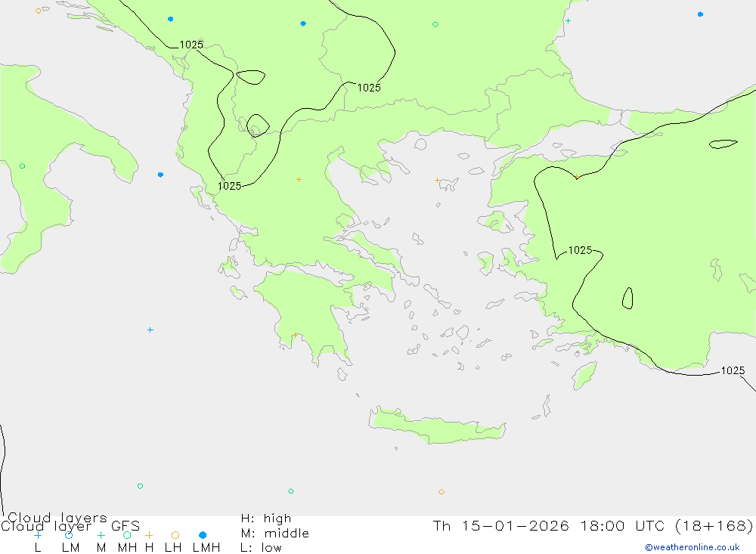Click the 1025 isobar label over Bulgaria
The height and width of the screenshot is (554, 756).
pyautogui.click(x=369, y=88)
